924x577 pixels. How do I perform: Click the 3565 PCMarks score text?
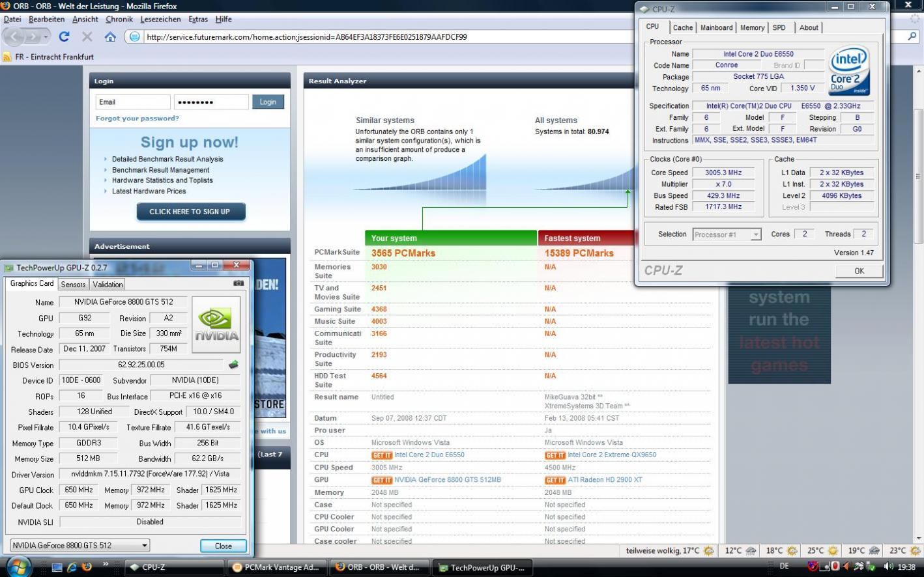(403, 253)
